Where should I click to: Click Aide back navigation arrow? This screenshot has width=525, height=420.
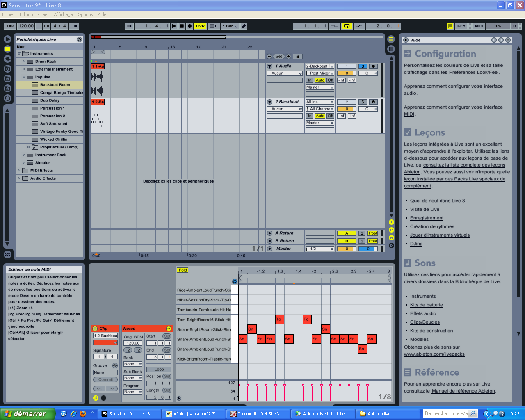[x=494, y=40]
